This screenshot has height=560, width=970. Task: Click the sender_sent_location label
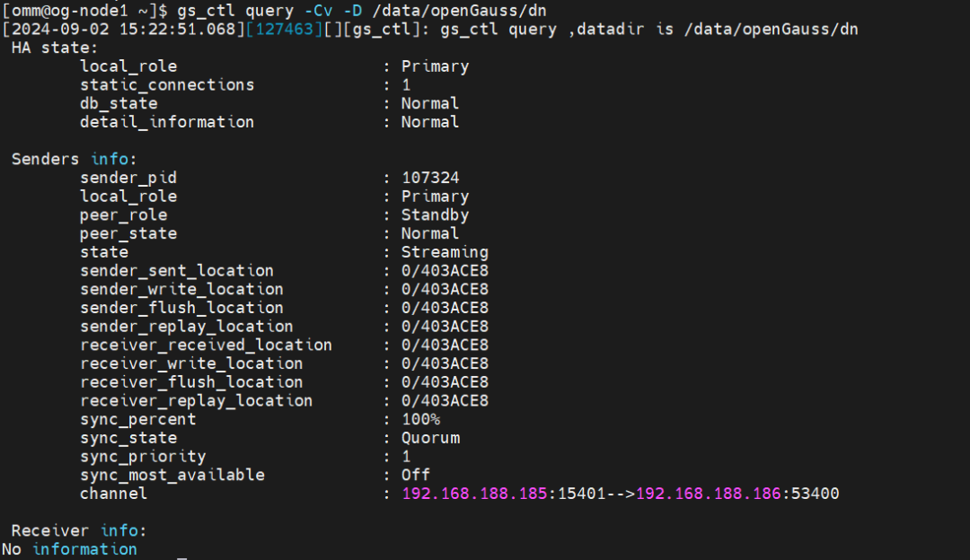pyautogui.click(x=177, y=270)
